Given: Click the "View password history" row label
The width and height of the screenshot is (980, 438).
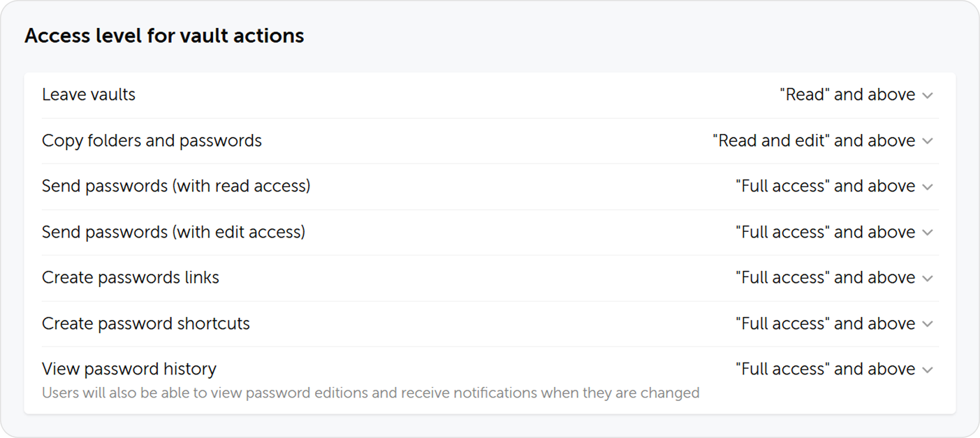Looking at the screenshot, I should [129, 369].
